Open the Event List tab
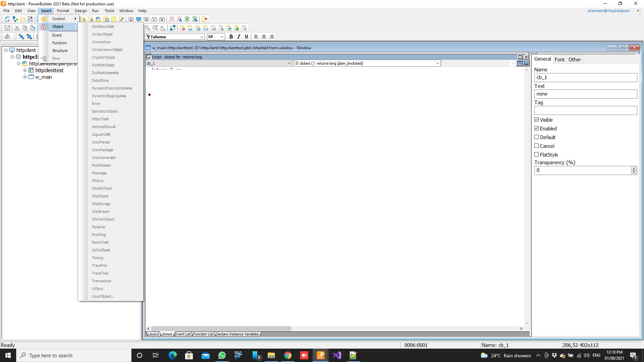Viewport: 644px width, 362px height. tap(183, 334)
